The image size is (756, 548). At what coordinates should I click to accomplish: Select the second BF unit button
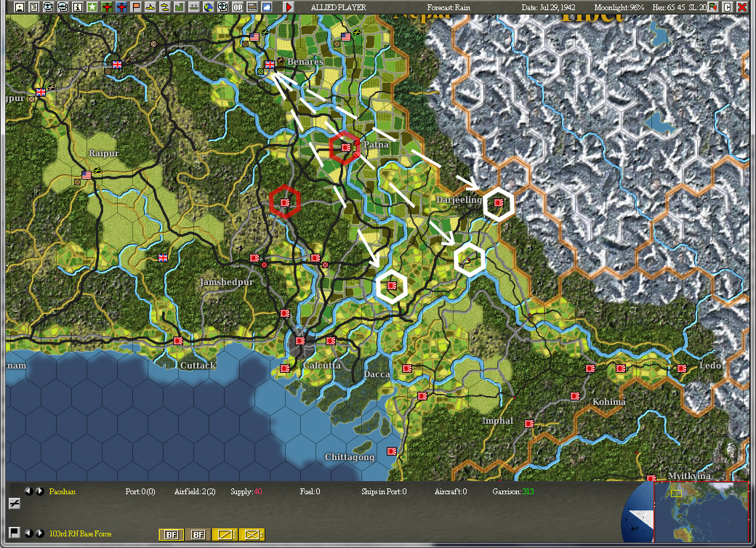198,534
